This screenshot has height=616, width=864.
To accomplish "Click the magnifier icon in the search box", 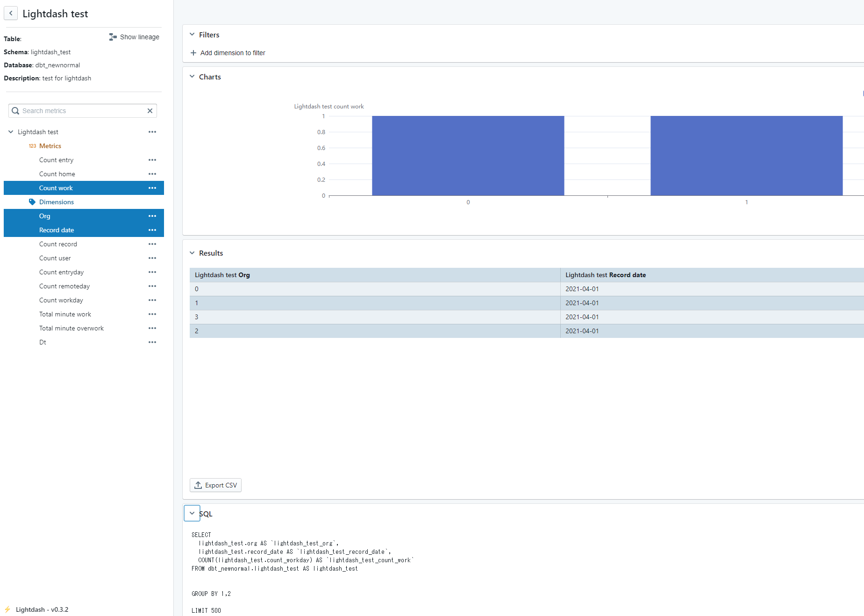I will (15, 111).
